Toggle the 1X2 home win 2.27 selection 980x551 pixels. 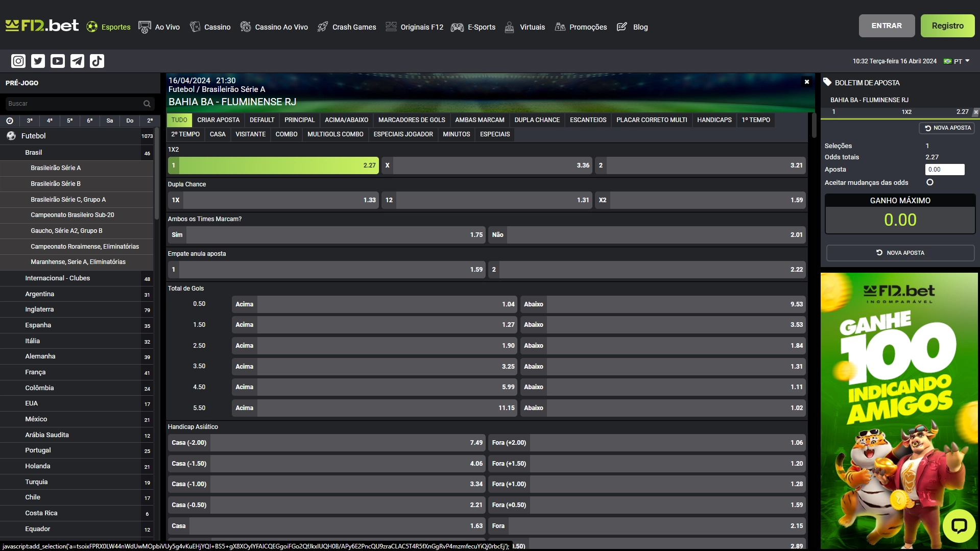[273, 165]
